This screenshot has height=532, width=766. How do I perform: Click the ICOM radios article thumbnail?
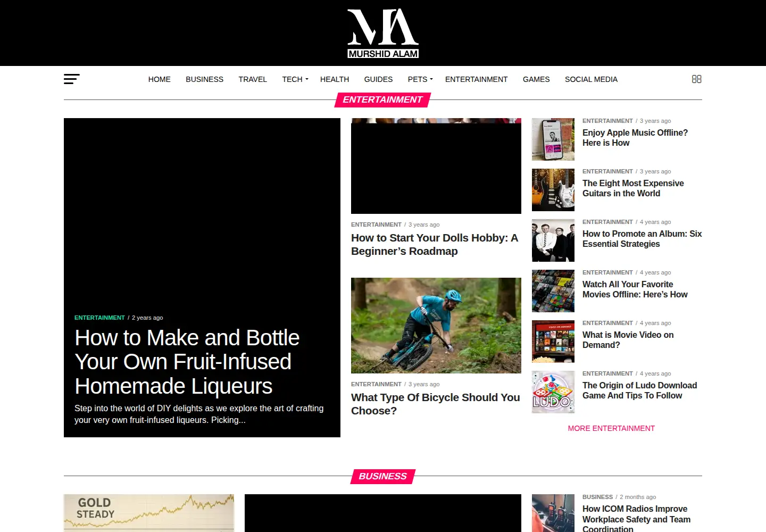[553, 513]
